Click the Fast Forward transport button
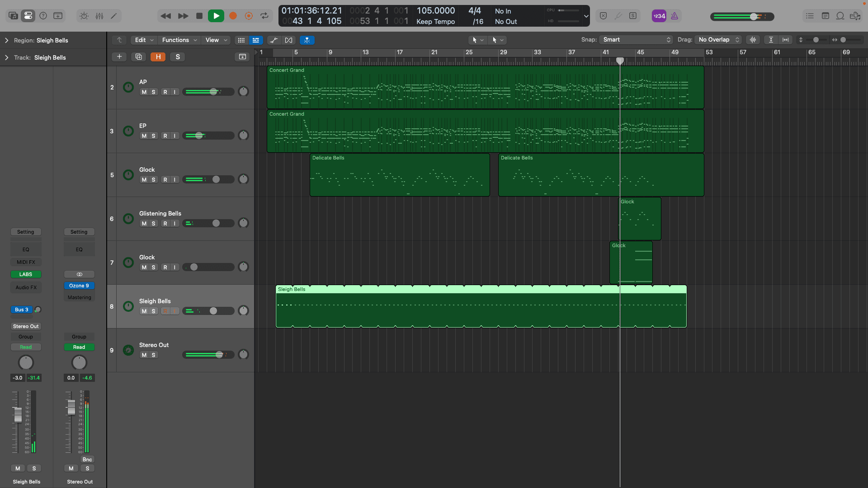The height and width of the screenshot is (488, 868). point(183,16)
